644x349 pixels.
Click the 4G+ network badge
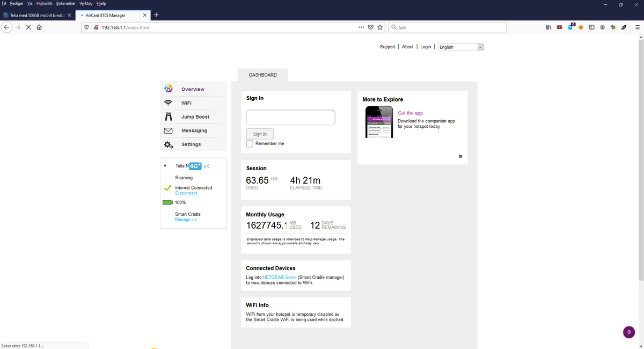(196, 166)
